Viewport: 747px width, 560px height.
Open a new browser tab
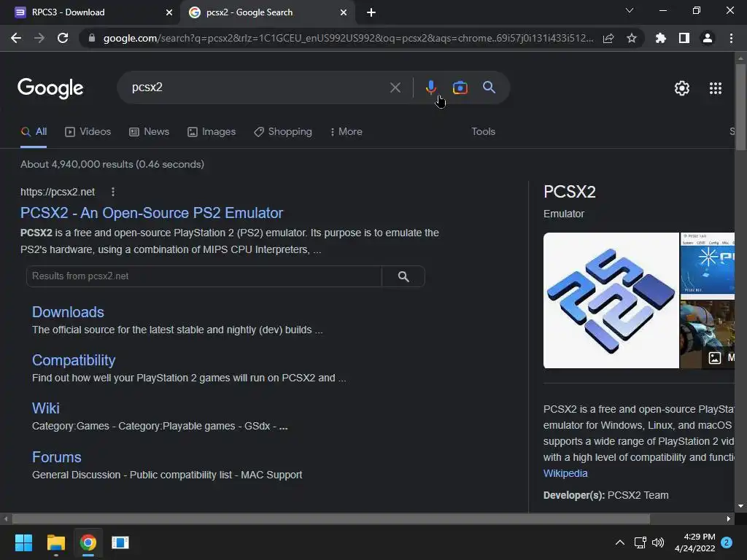click(371, 12)
